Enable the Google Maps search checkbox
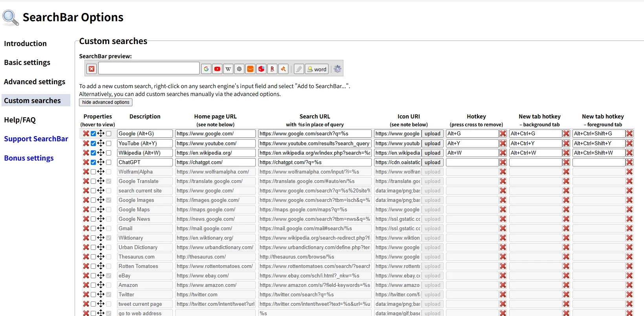This screenshot has height=316, width=644. click(x=93, y=209)
